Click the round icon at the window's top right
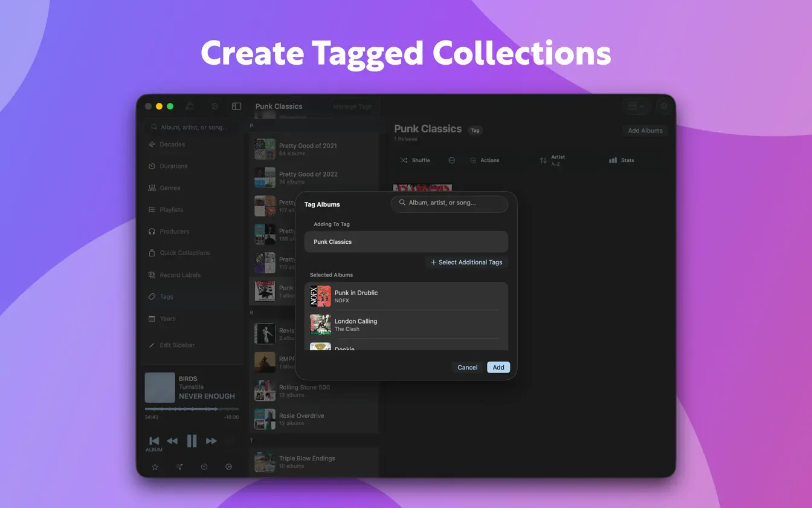 [664, 106]
